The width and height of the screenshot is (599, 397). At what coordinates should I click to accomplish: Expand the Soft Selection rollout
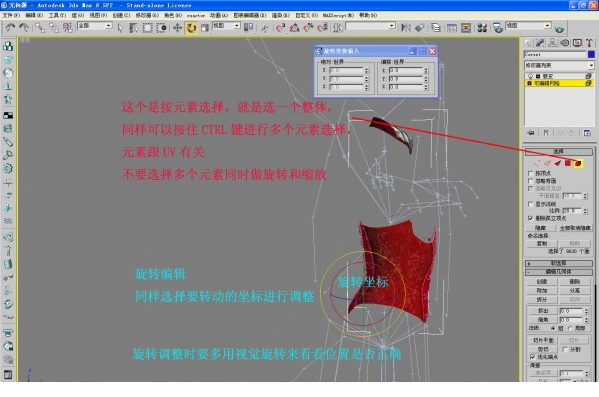(559, 263)
